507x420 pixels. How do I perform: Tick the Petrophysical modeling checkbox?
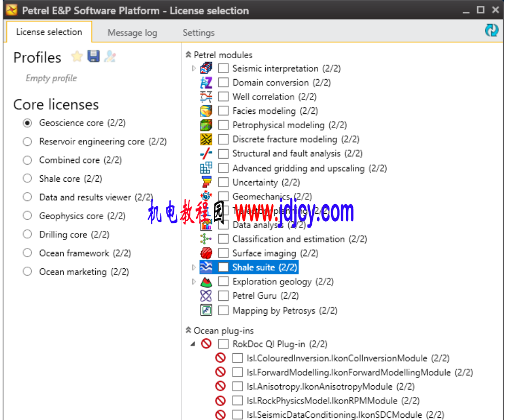coord(223,126)
